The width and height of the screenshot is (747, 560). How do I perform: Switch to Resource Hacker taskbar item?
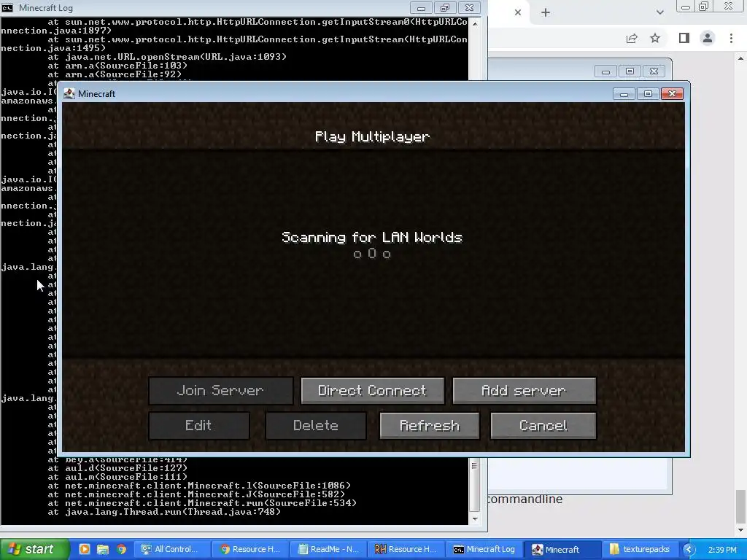point(406,549)
